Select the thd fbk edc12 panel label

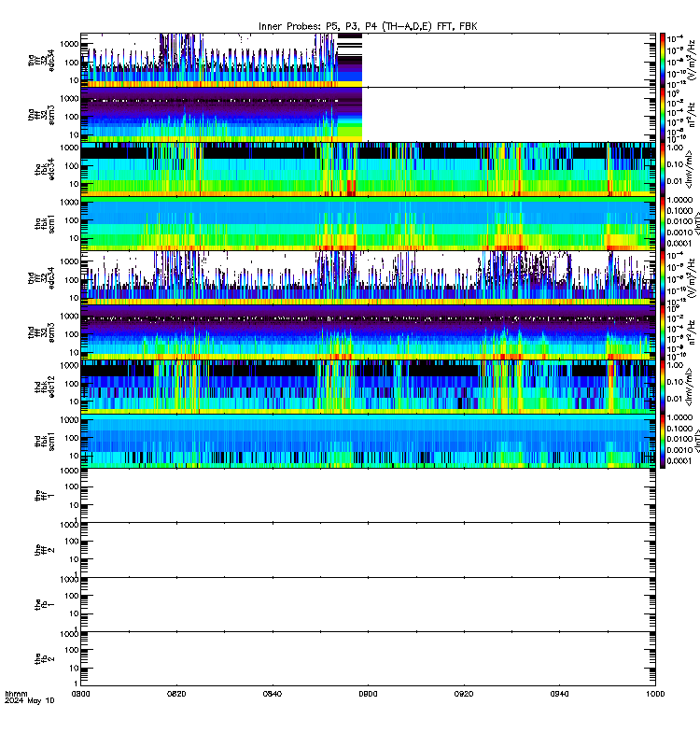[45, 387]
